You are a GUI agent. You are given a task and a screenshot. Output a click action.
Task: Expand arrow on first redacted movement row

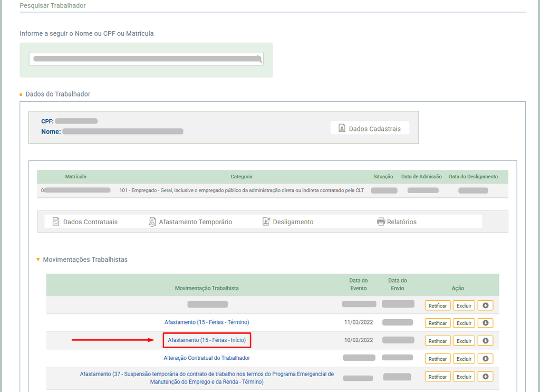tap(485, 305)
